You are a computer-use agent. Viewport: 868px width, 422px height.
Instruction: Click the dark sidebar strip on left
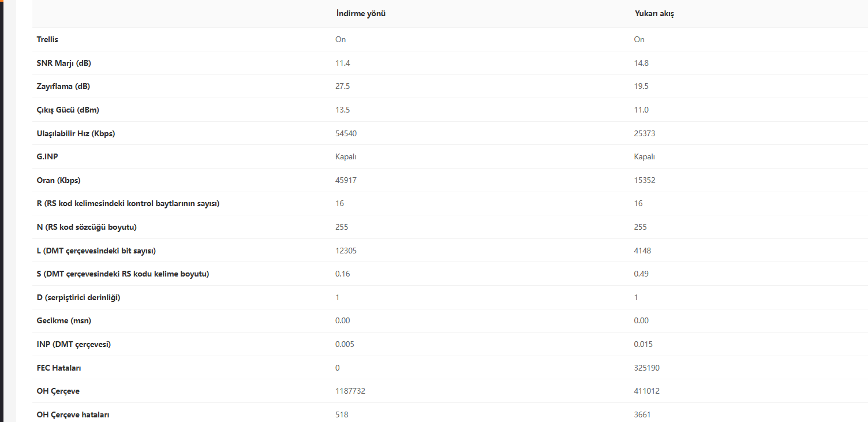(x=2, y=211)
